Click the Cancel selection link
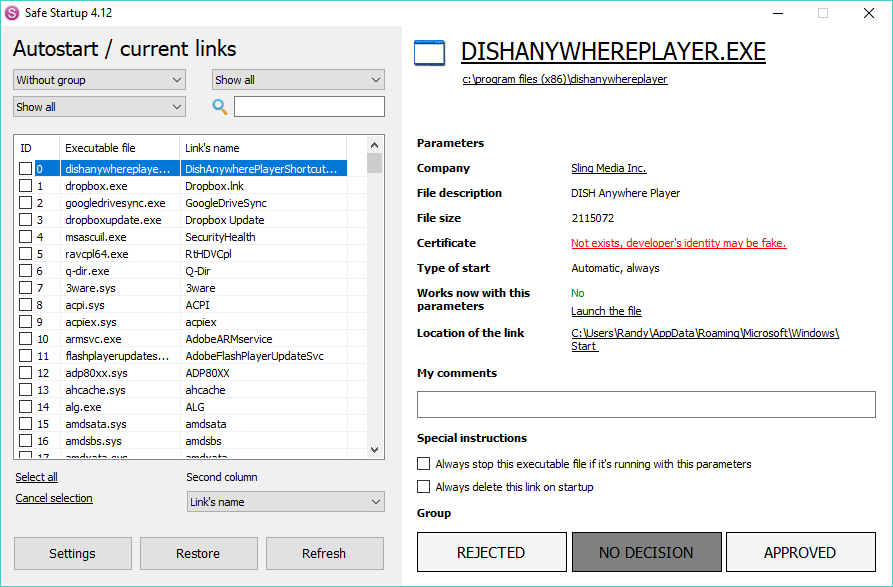Image resolution: width=893 pixels, height=587 pixels. (54, 498)
